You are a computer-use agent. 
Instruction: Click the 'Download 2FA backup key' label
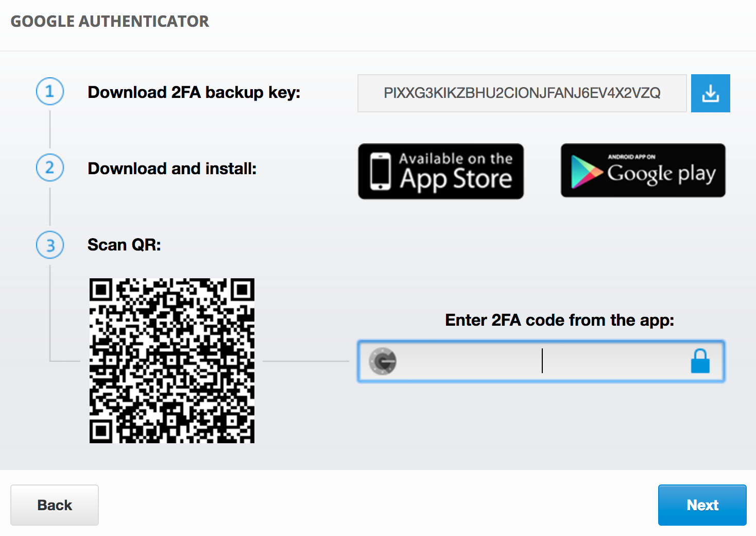pyautogui.click(x=194, y=92)
